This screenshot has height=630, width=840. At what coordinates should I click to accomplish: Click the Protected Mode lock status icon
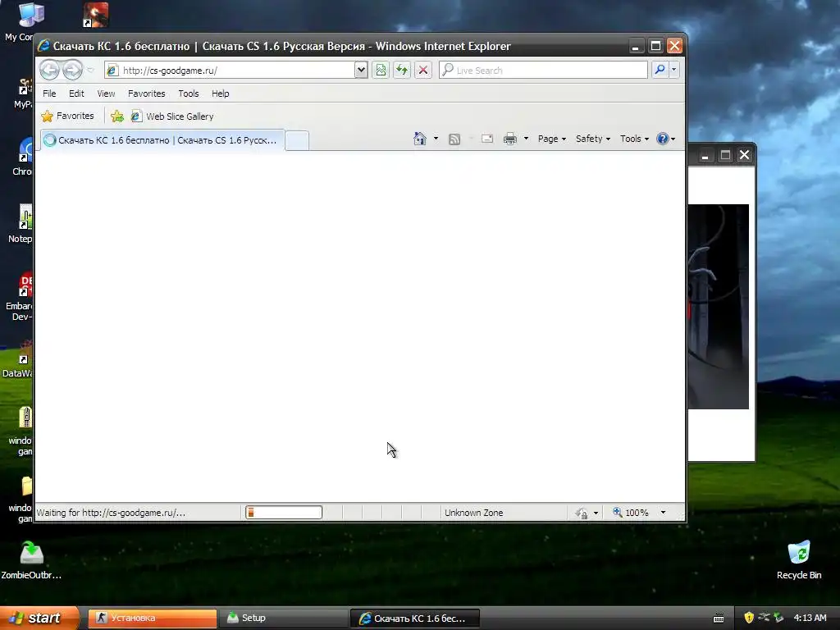[582, 514]
